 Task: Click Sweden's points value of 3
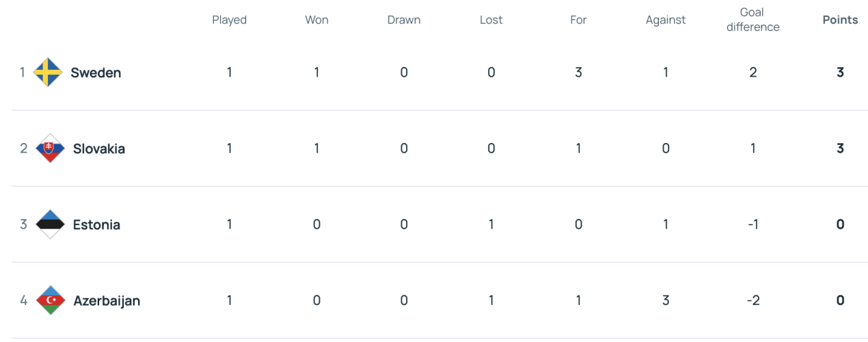point(840,73)
